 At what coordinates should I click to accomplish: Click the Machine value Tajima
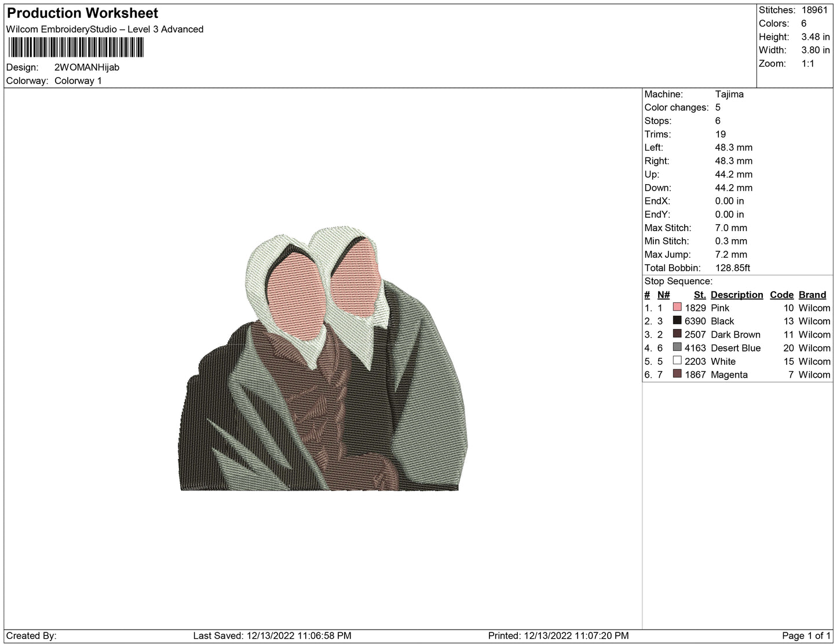[729, 94]
